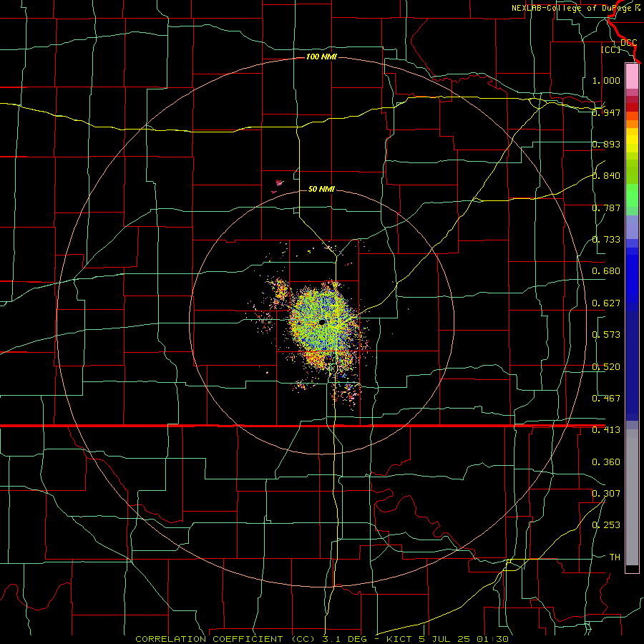Click the KICT station identifier

pyautogui.click(x=399, y=639)
